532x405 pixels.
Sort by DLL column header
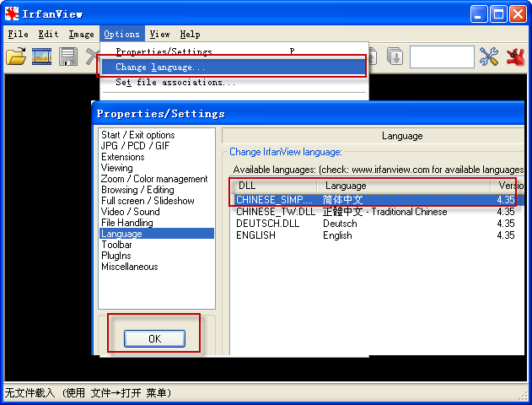[274, 186]
